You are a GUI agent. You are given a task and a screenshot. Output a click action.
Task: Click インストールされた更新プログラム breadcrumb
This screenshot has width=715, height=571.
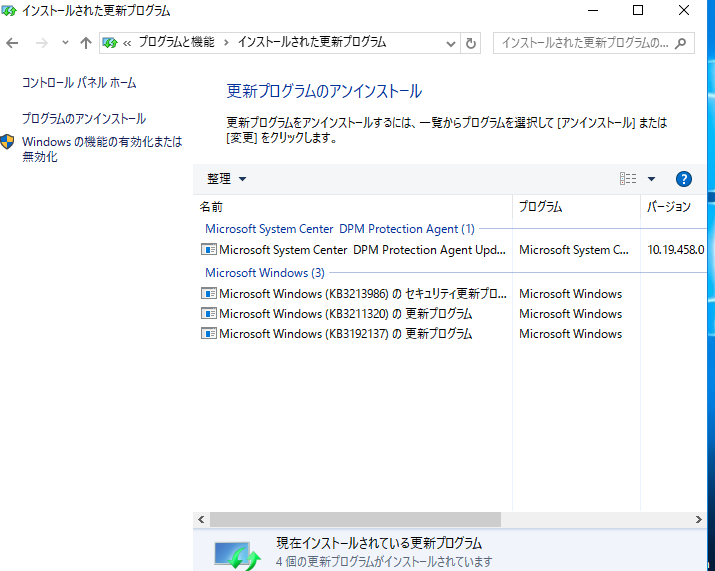(x=312, y=42)
